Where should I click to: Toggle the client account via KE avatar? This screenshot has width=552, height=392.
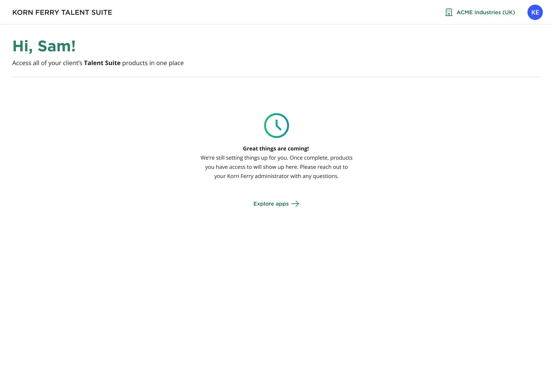[535, 12]
